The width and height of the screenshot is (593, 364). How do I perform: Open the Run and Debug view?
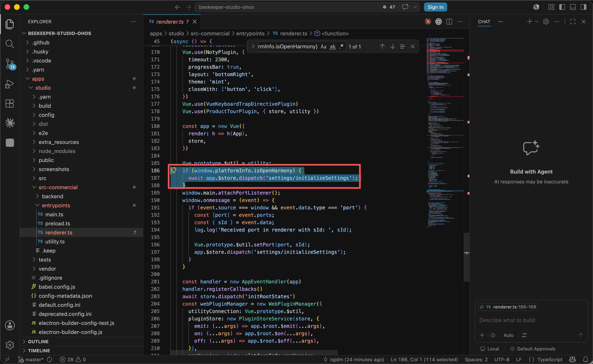coord(10,84)
